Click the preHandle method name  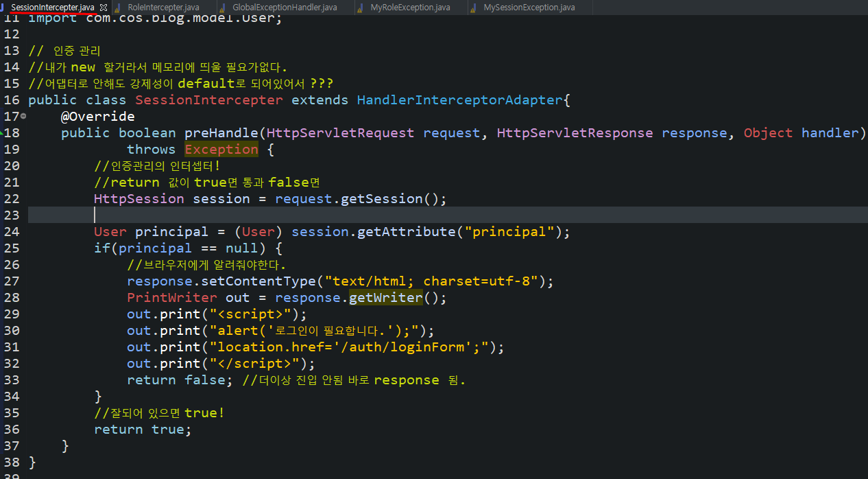point(221,132)
